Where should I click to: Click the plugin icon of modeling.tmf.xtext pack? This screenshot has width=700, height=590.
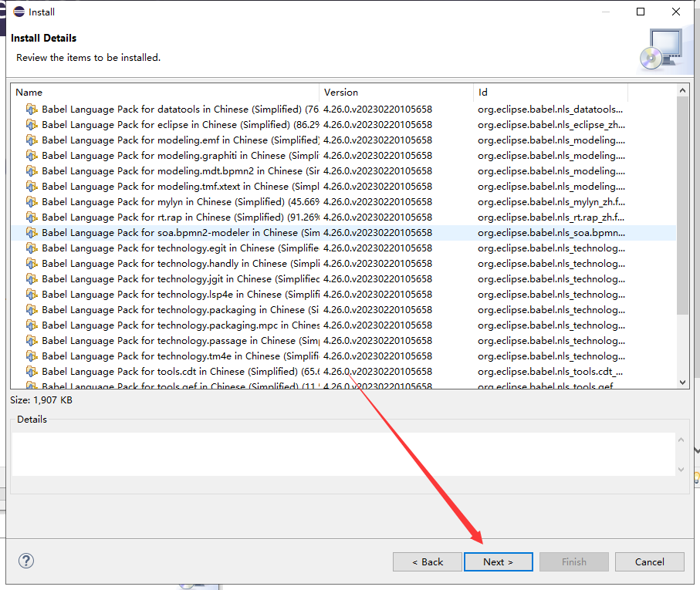coord(32,187)
